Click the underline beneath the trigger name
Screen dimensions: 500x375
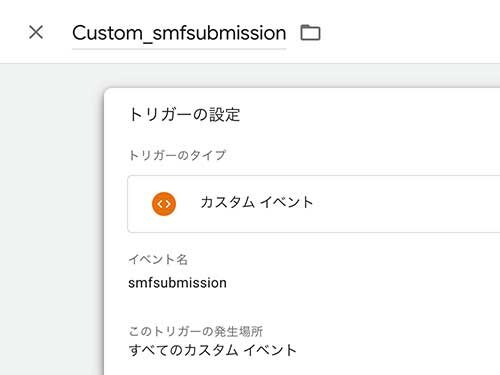click(x=179, y=49)
